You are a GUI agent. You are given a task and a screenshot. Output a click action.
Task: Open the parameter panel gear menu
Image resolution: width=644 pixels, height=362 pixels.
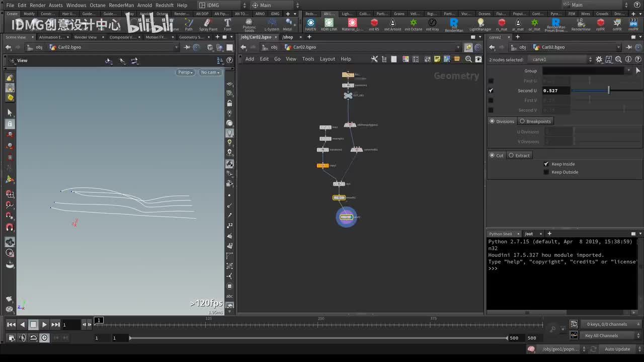[599, 59]
